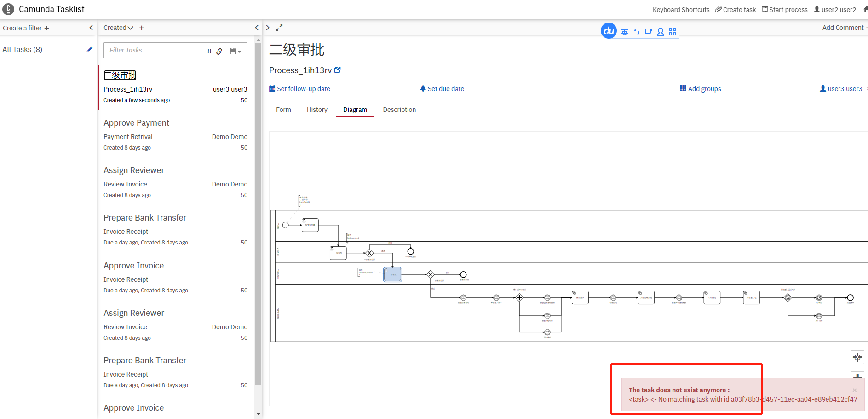868x419 pixels.
Task: Switch to the Form tab
Action: (x=283, y=110)
